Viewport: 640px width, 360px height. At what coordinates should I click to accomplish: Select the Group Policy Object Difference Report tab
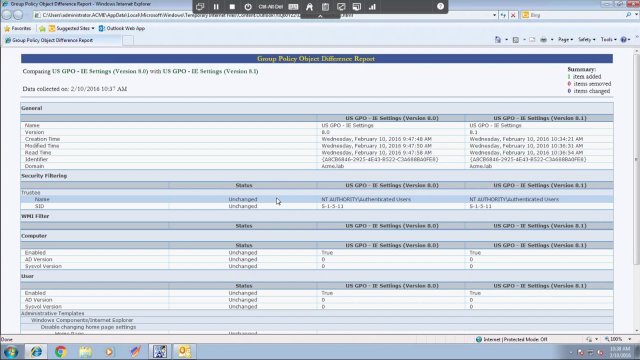62,40
